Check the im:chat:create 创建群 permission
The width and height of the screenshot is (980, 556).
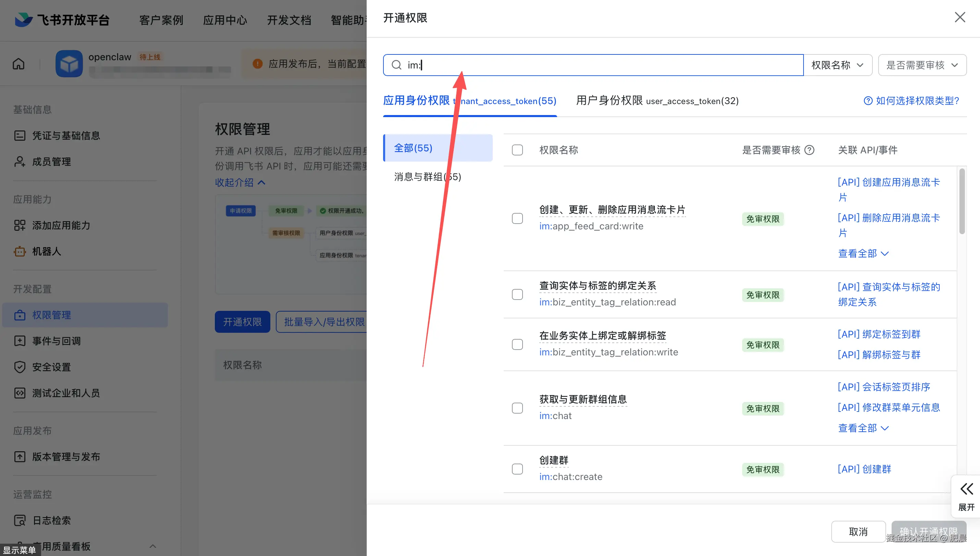(517, 469)
